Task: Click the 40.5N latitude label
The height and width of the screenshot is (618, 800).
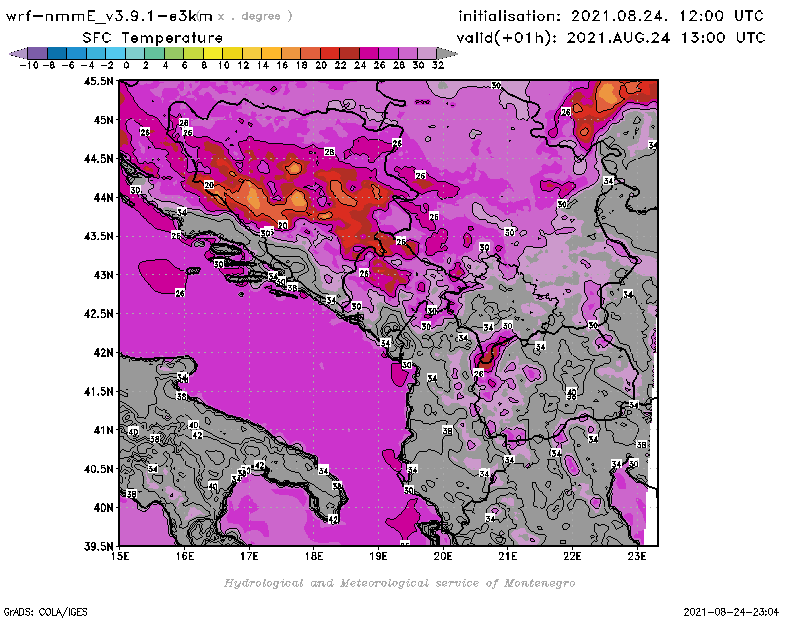Action: (x=98, y=469)
